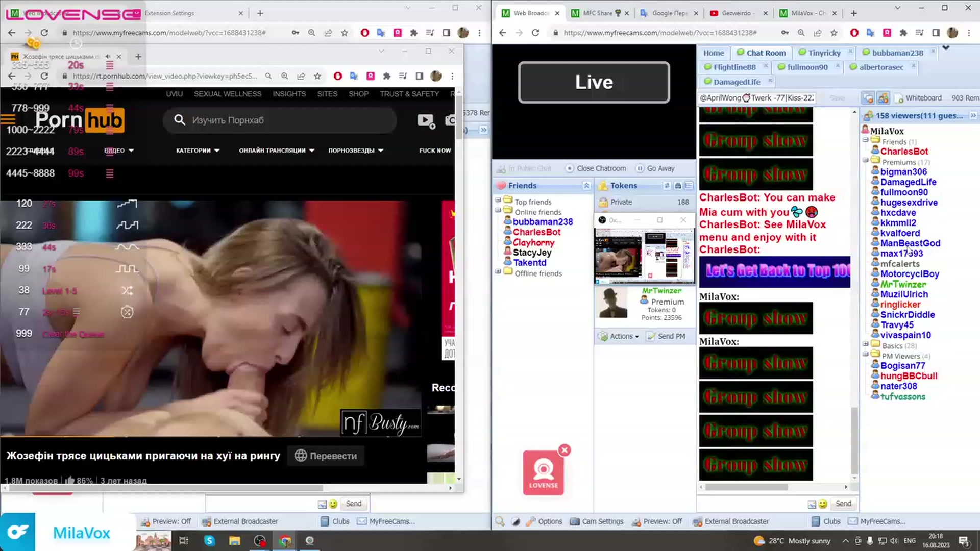The height and width of the screenshot is (551, 980).
Task: Click the FUCK NOW link in Pornhub nav
Action: [435, 151]
